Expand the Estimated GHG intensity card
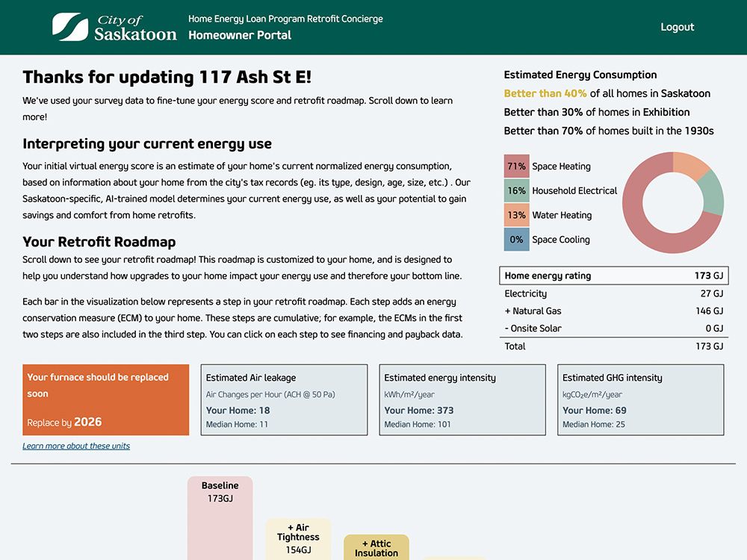Screen dimensions: 747x560 640,399
